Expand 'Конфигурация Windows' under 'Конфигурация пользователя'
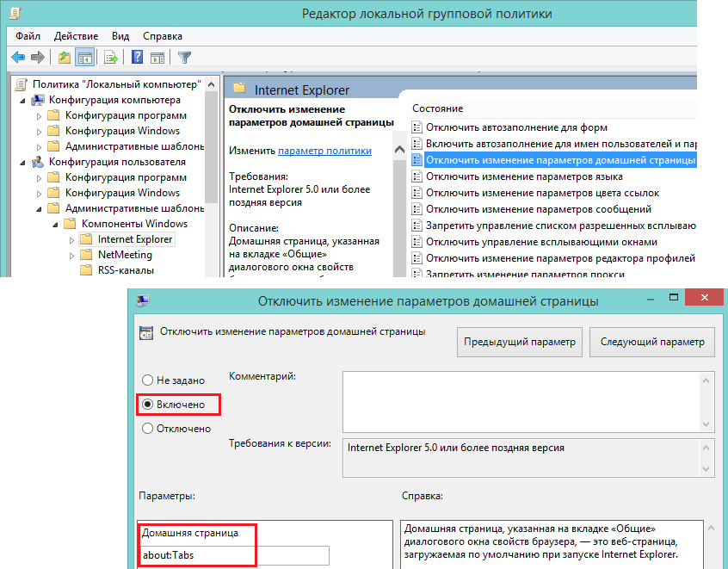 39,193
